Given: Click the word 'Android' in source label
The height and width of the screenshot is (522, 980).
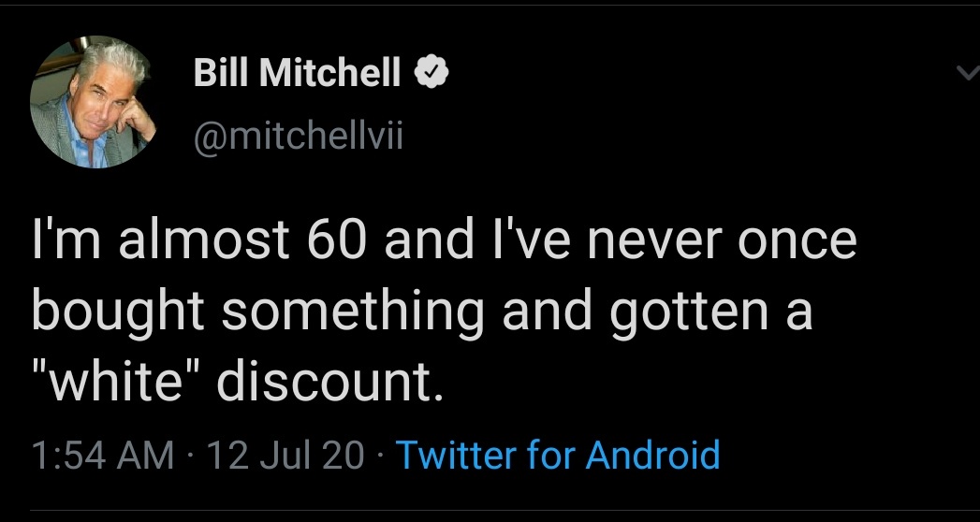Looking at the screenshot, I should (653, 455).
